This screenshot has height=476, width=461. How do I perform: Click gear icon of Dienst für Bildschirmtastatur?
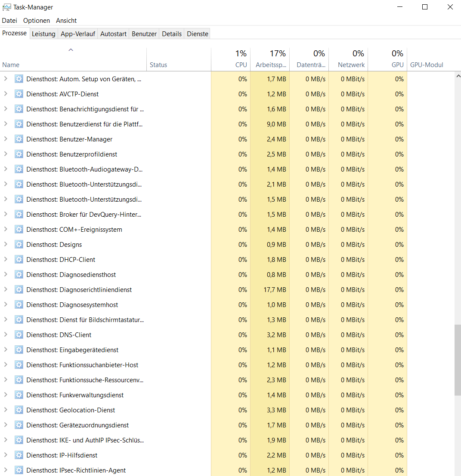click(19, 319)
